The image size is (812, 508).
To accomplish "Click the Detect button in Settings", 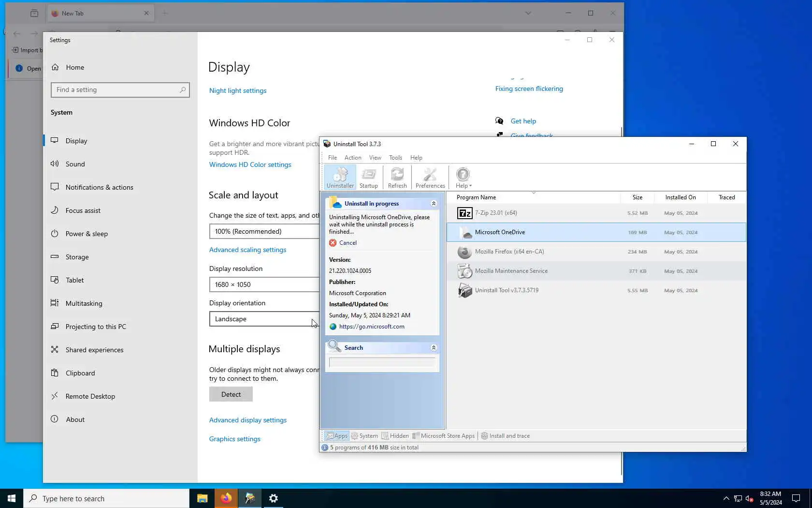I will (x=231, y=394).
